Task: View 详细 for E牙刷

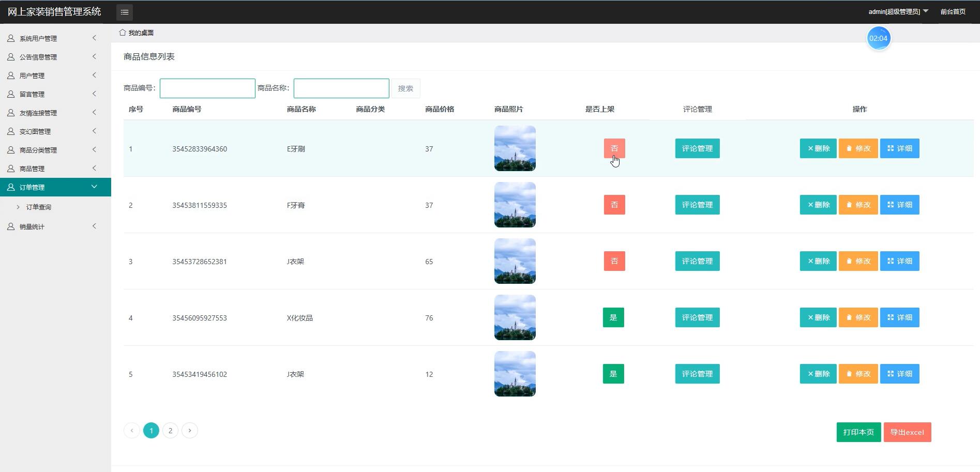Action: (899, 148)
